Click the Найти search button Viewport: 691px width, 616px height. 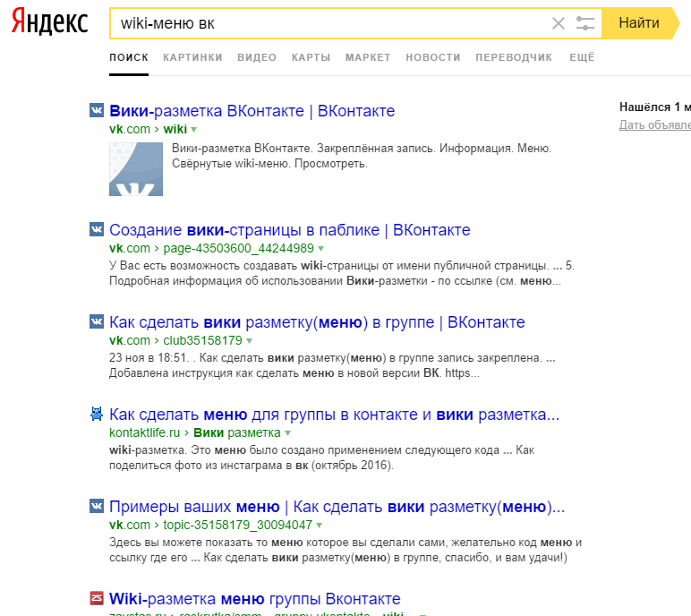(x=639, y=23)
